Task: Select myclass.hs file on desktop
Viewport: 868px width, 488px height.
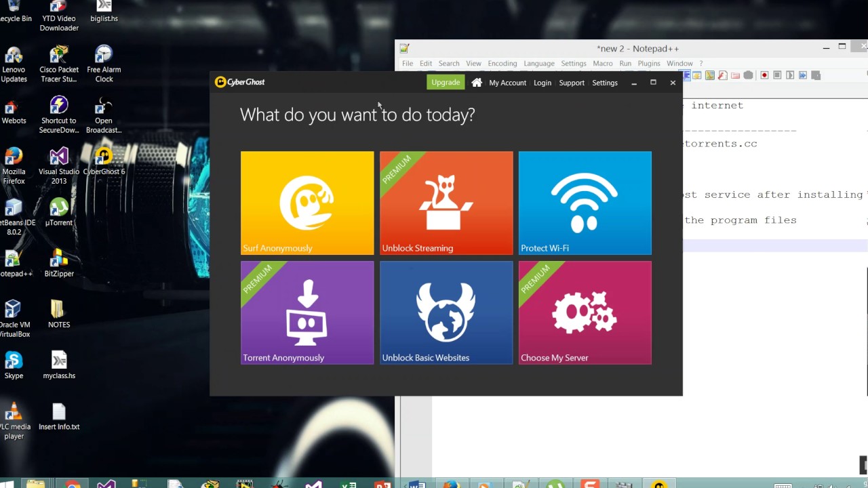Action: coord(59,366)
